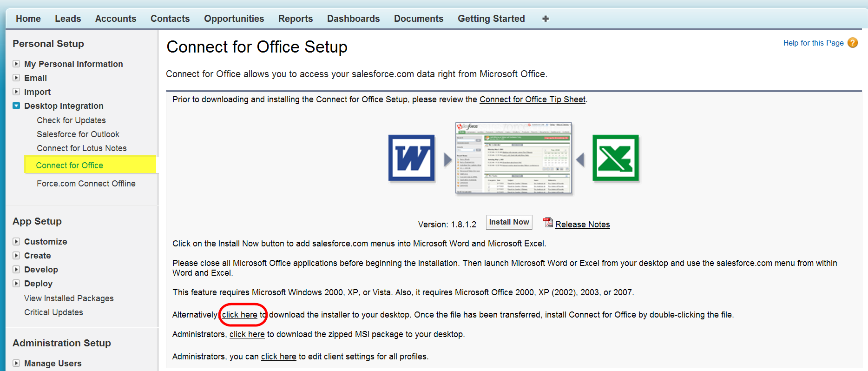
Task: Click the PDF icon beside Release Notes
Action: 548,223
